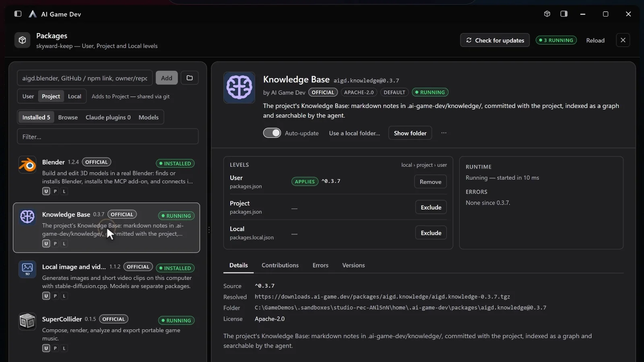Open the Errors tab
The height and width of the screenshot is (362, 644).
point(320,265)
